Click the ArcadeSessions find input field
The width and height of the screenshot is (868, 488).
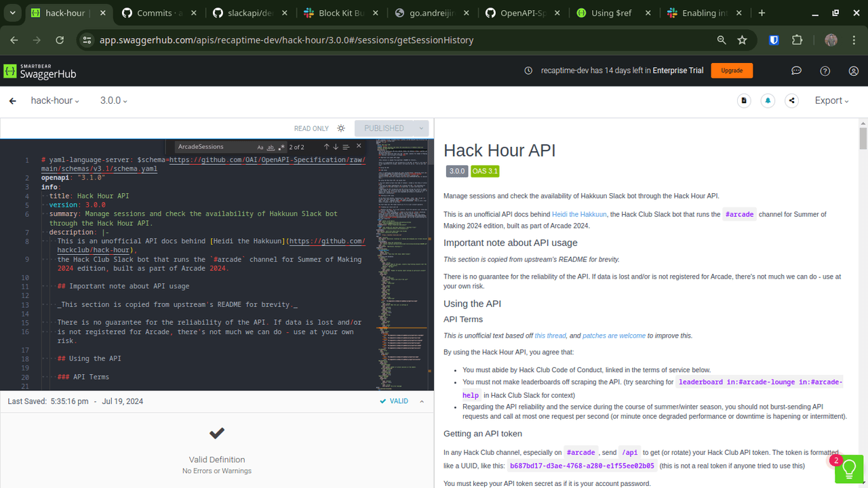(214, 147)
